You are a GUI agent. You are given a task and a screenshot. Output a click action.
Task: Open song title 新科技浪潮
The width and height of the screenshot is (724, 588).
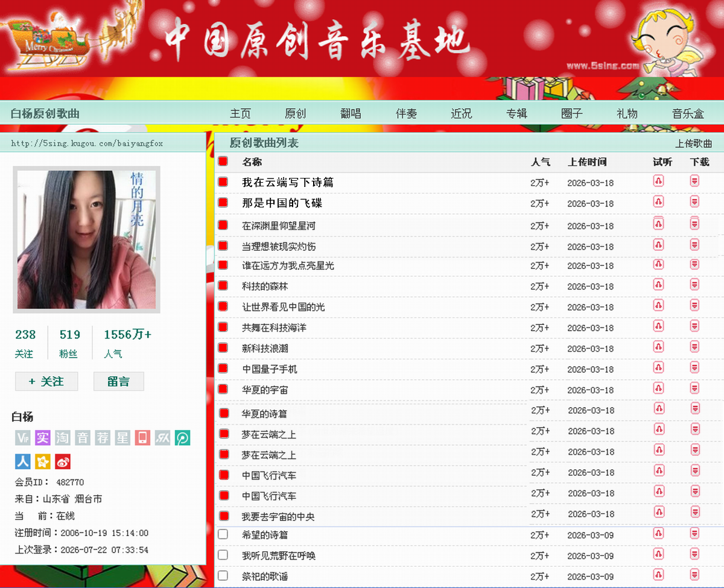point(265,348)
